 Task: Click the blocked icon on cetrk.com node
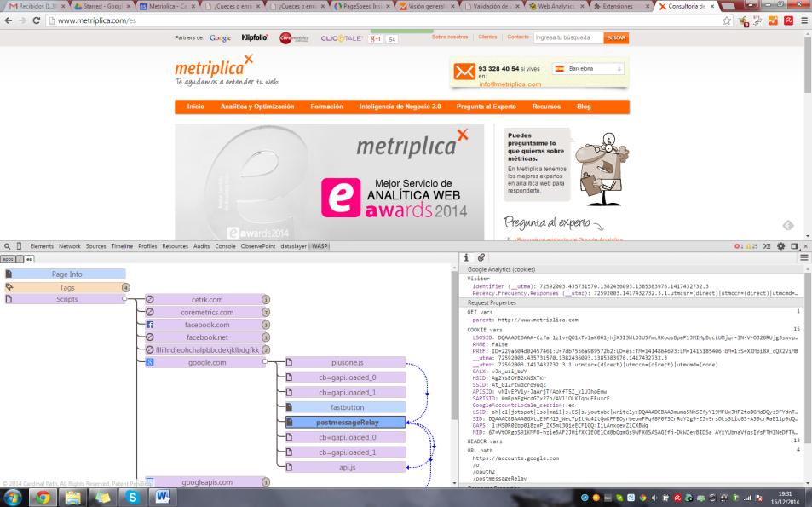point(150,299)
